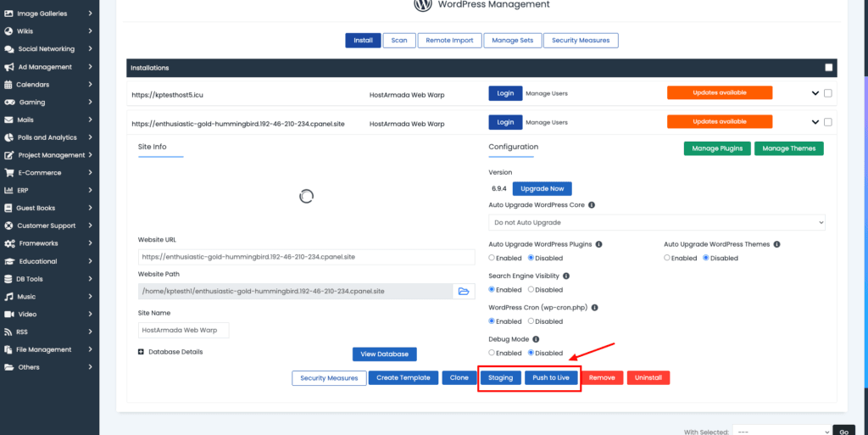Click the Wikis globe icon
The image size is (868, 435).
pos(8,31)
